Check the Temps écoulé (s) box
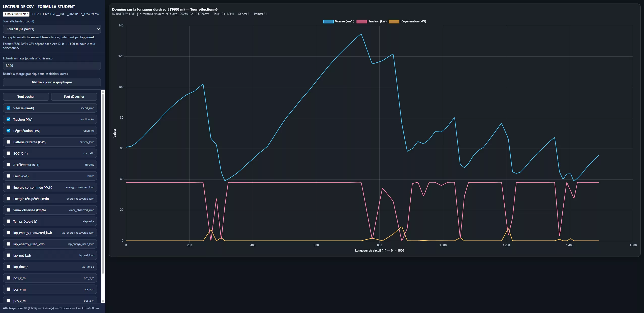Screen dimensions: 644x313 (x=9, y=221)
